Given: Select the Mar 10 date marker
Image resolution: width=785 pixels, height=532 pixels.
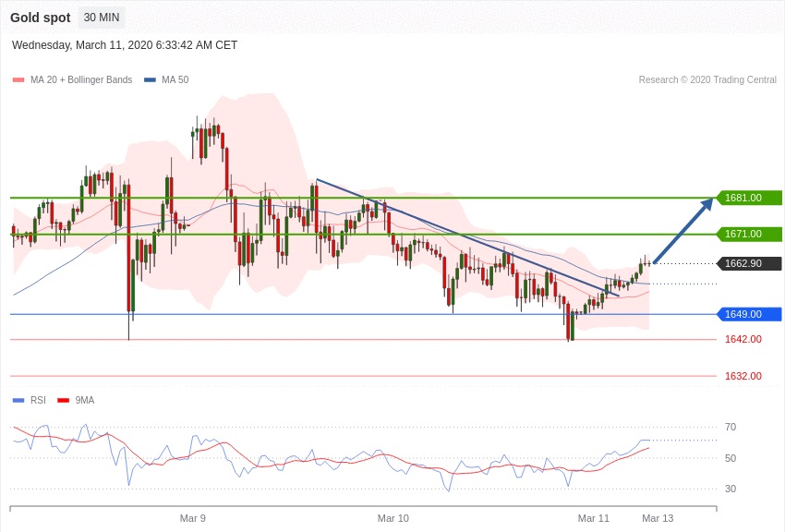Looking at the screenshot, I should click(x=392, y=518).
